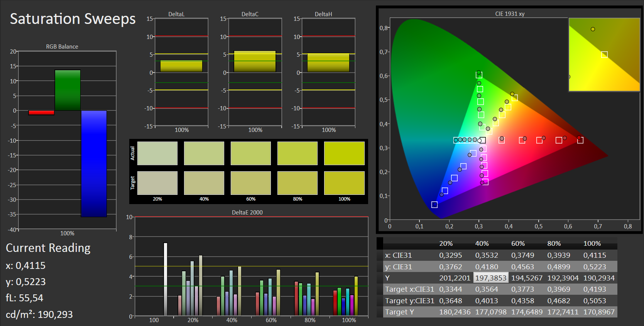Click the DeltaC yellow bar
The width and height of the screenshot is (644, 326).
point(255,61)
